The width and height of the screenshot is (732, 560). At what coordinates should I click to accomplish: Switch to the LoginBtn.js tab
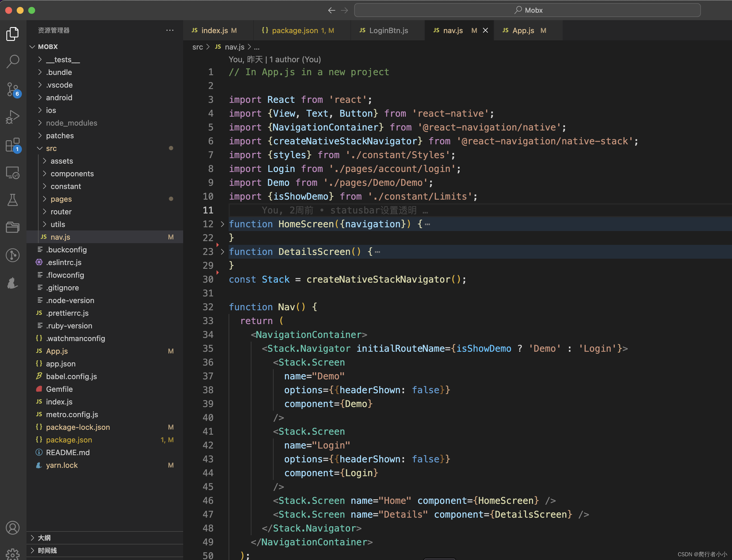click(x=388, y=31)
